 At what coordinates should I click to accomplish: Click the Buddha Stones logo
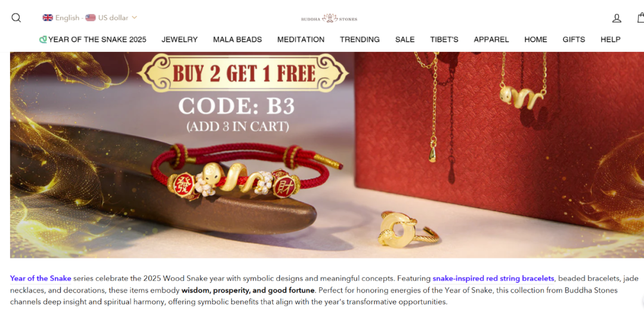coord(329,18)
